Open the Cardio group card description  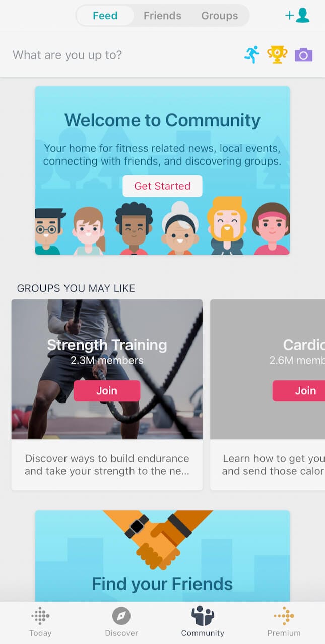pos(273,465)
